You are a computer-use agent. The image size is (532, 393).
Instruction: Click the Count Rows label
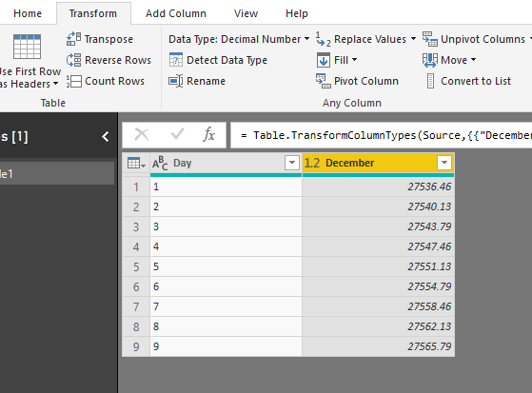pos(114,81)
